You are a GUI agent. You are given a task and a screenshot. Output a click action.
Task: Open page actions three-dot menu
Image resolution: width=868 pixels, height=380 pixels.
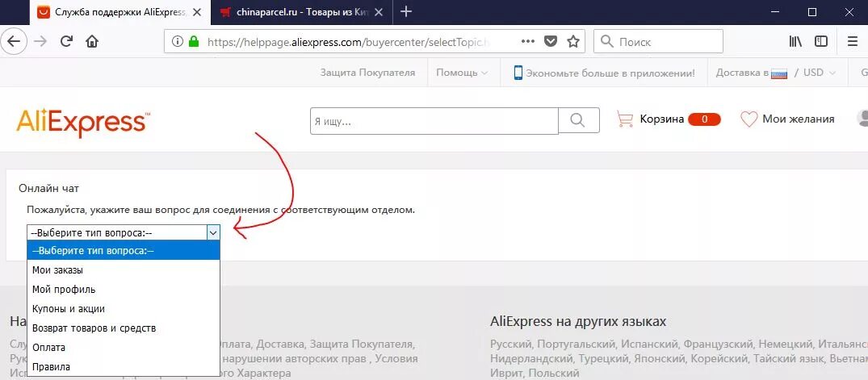[x=528, y=41]
